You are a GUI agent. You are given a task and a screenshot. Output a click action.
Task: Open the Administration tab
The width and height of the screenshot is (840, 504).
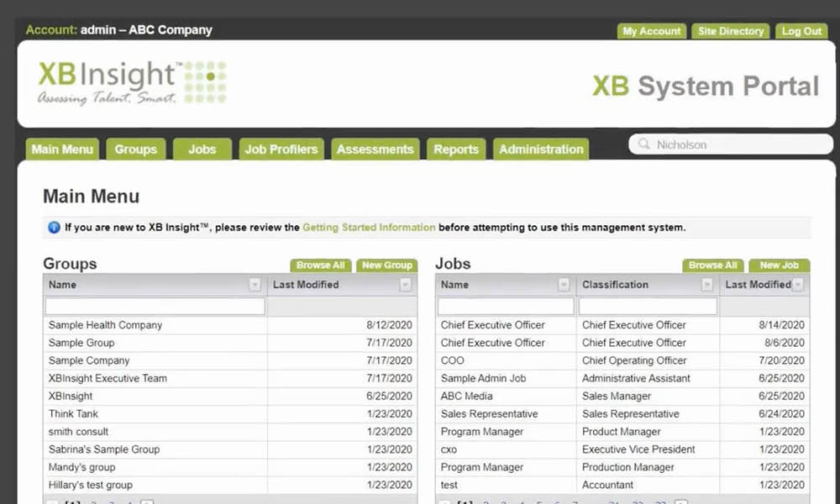tap(541, 149)
